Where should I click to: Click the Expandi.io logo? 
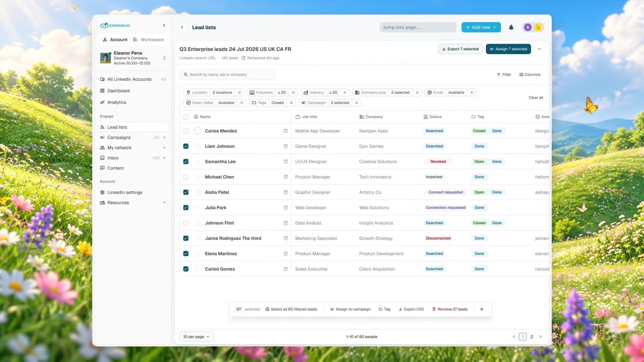115,25
